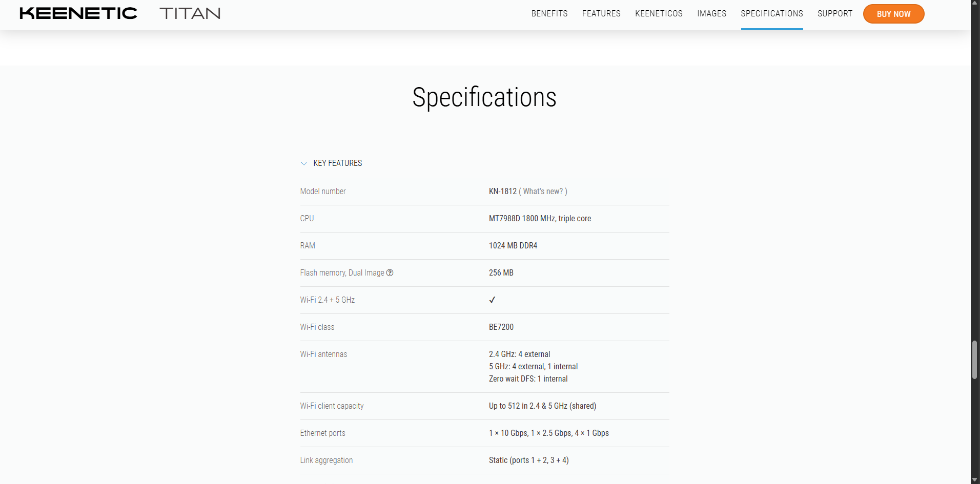Click the Titan product logo

190,13
